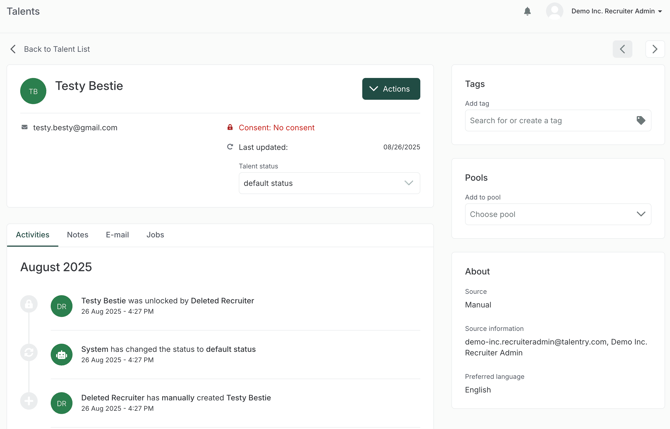Go to next talent arrow
Screen dimensions: 670x429
click(x=654, y=49)
